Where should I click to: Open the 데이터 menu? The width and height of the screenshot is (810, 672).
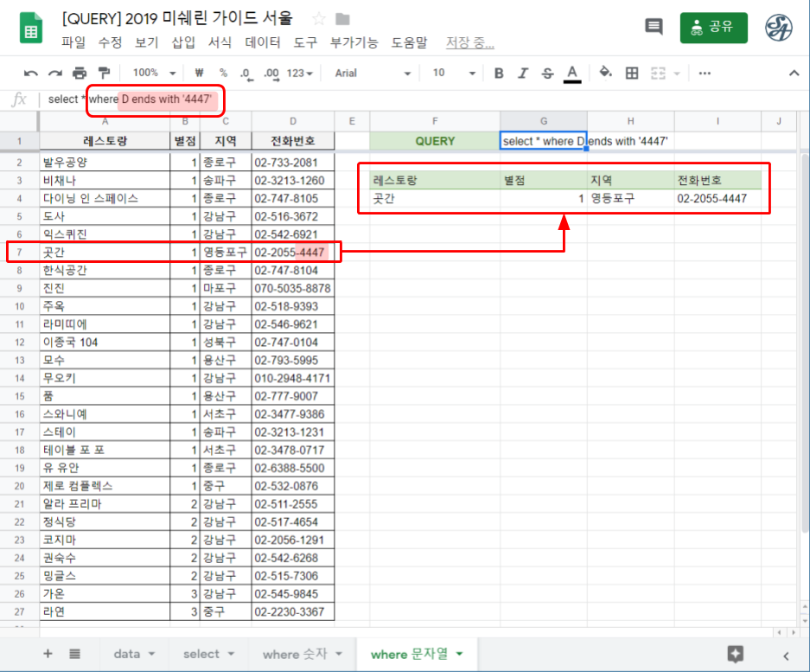pyautogui.click(x=263, y=42)
